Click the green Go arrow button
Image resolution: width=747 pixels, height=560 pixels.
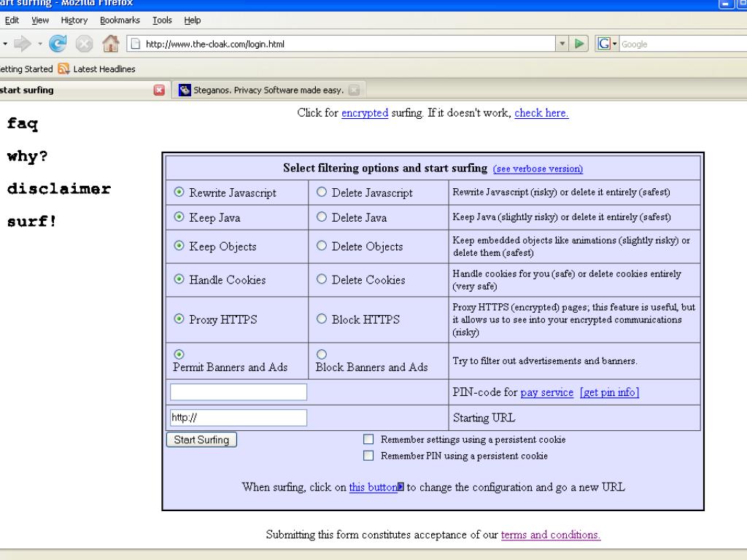click(x=579, y=44)
